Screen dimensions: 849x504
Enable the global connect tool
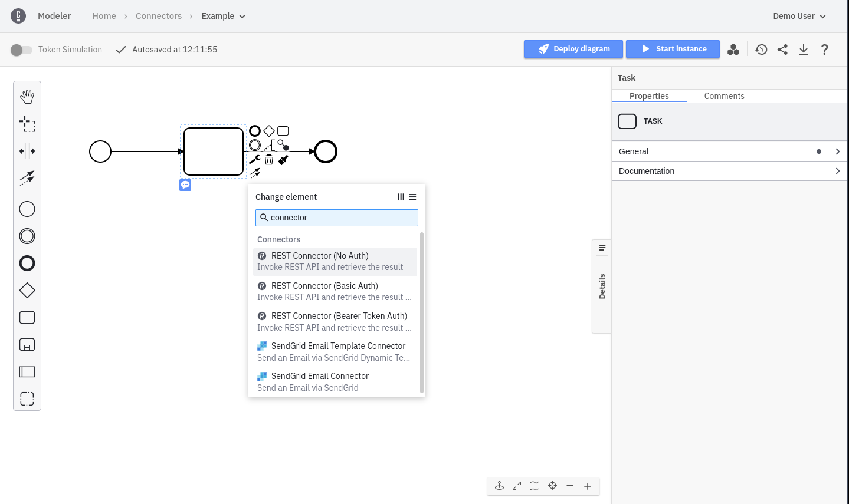click(x=27, y=178)
